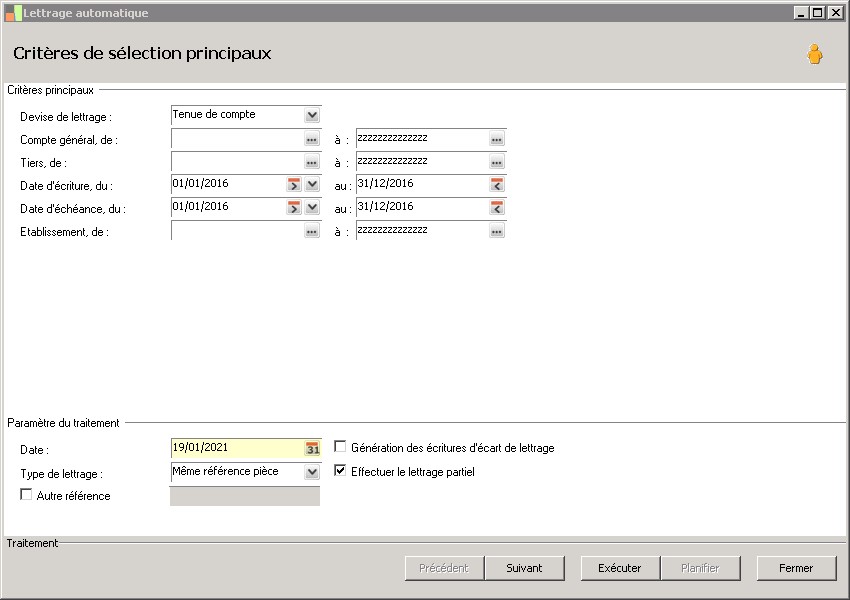Enable Génération des écritures d'écart de lettrage
The image size is (850, 600).
341,447
